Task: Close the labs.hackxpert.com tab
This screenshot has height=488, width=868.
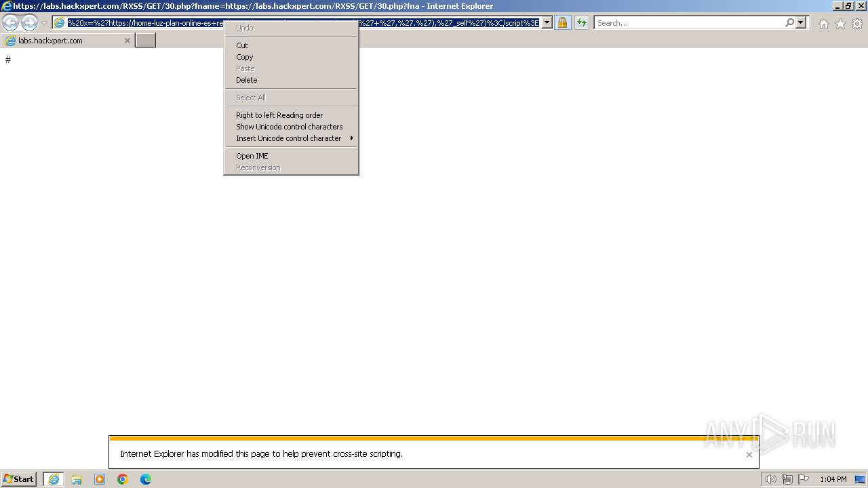Action: click(x=127, y=41)
